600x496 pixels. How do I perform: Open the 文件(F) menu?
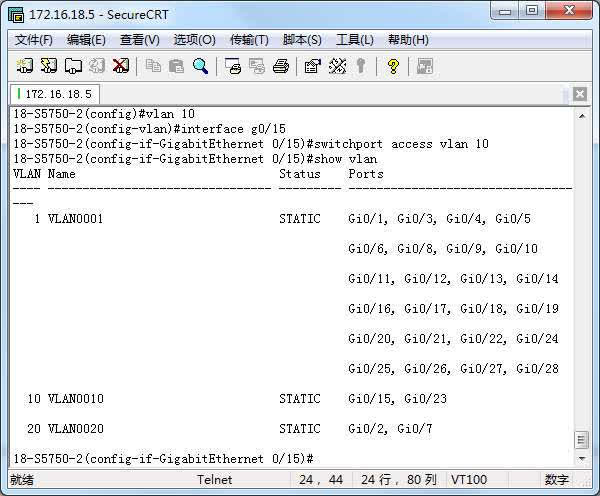(34, 40)
